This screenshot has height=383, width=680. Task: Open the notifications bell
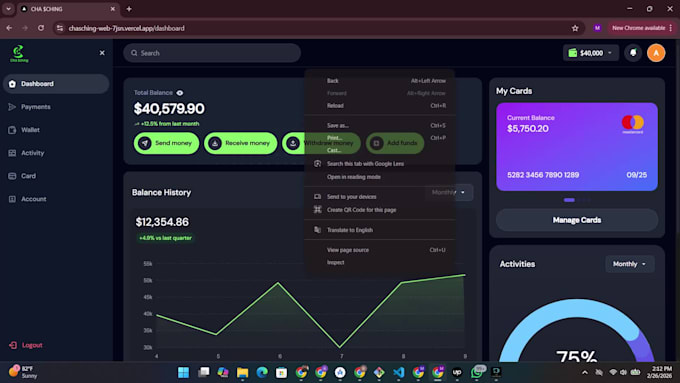click(633, 53)
